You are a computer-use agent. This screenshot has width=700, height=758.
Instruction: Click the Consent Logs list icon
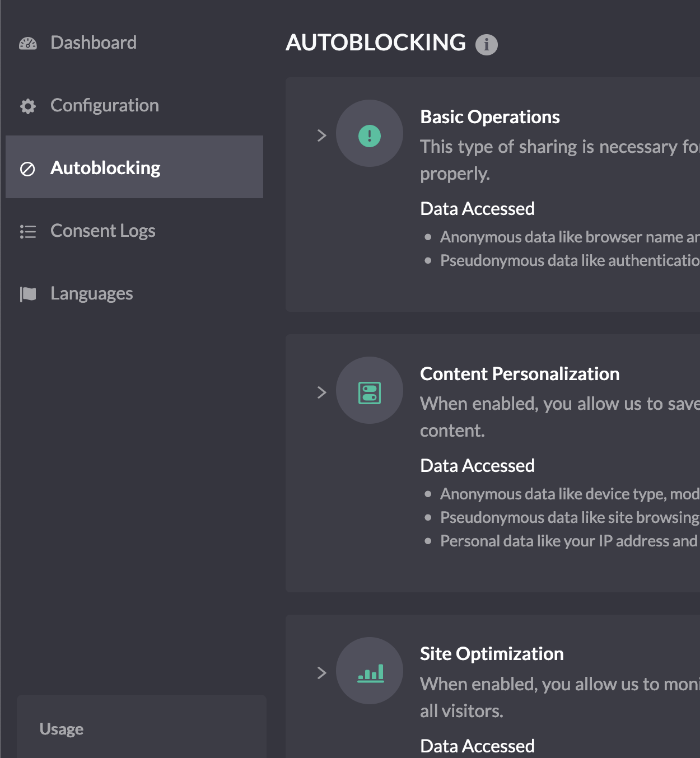coord(28,231)
